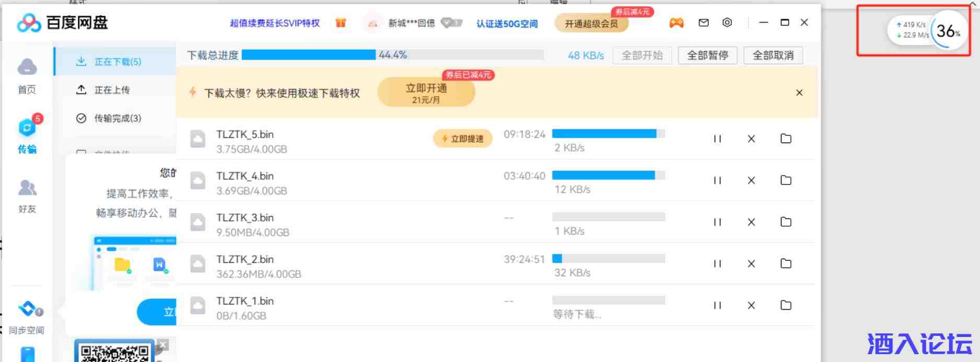Viewport: 980px width, 362px height.
Task: Open the settings hexagon icon
Action: pyautogui.click(x=727, y=22)
